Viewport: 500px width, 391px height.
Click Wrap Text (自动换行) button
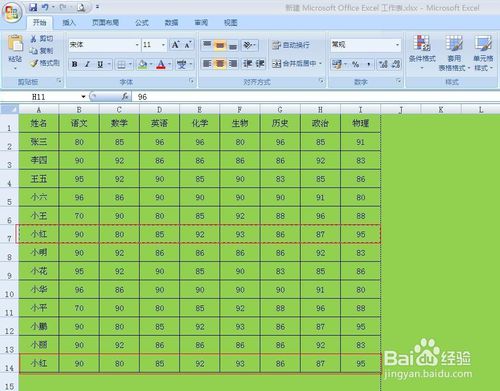click(x=291, y=45)
